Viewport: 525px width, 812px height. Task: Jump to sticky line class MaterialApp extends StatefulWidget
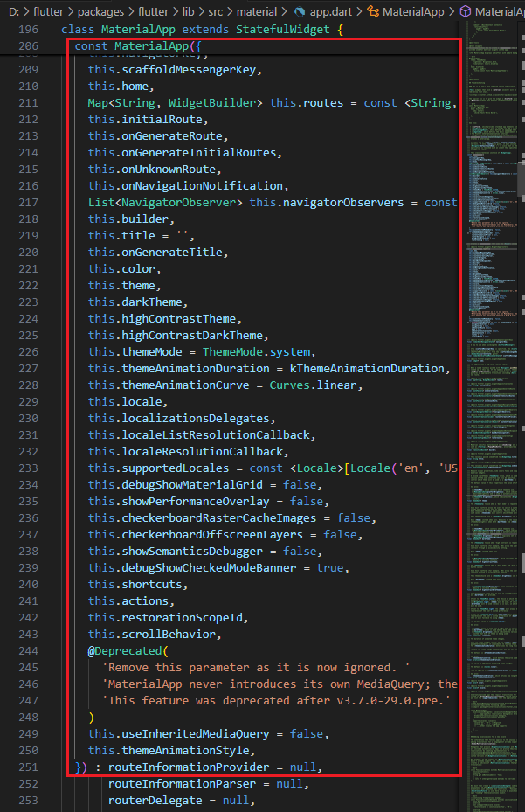pos(202,30)
